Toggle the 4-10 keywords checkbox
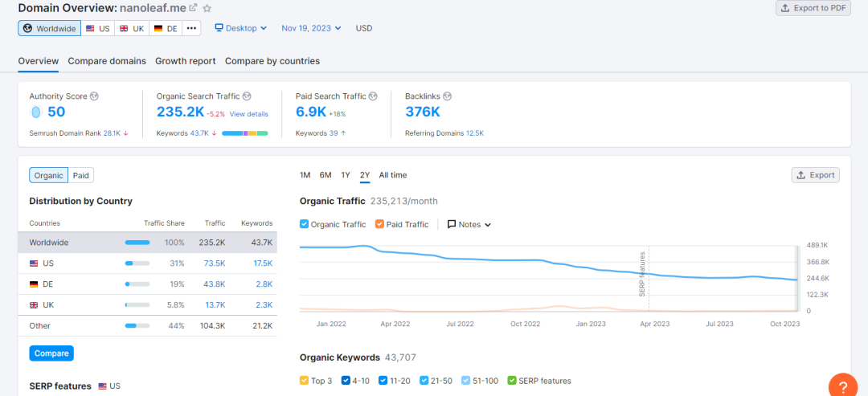This screenshot has width=868, height=396. pyautogui.click(x=346, y=381)
